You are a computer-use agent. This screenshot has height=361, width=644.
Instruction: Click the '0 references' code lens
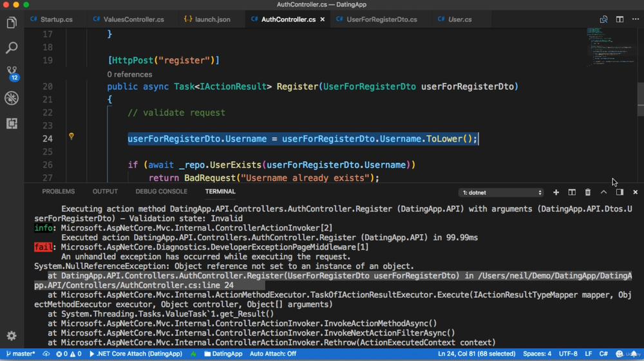[130, 74]
